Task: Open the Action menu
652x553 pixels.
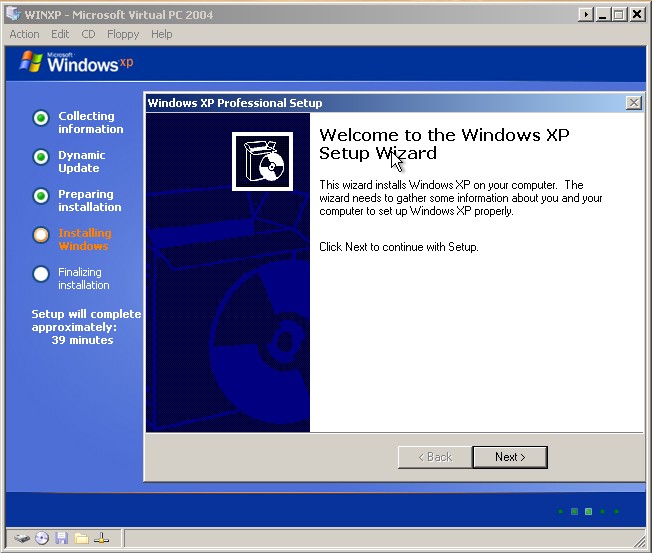Action: (x=25, y=34)
